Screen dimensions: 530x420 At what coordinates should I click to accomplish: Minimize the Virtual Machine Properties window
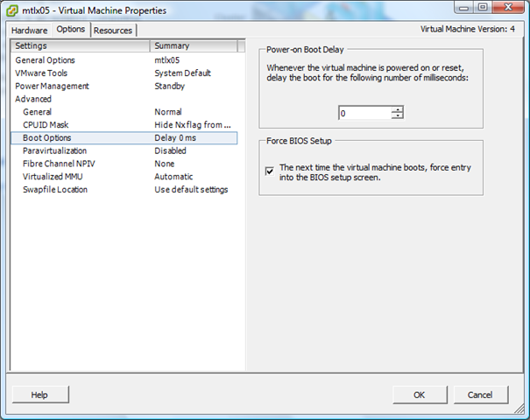click(x=464, y=7)
